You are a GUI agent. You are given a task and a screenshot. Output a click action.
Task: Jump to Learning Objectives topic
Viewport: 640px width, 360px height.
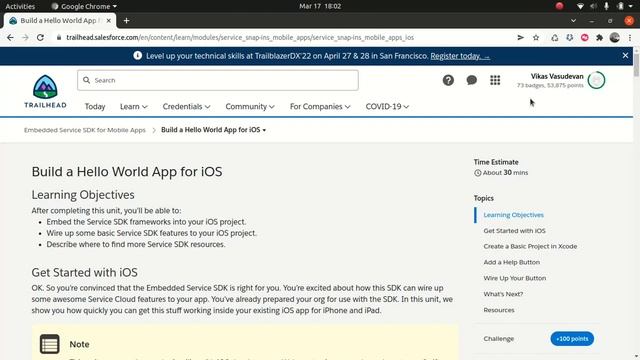coord(513,215)
